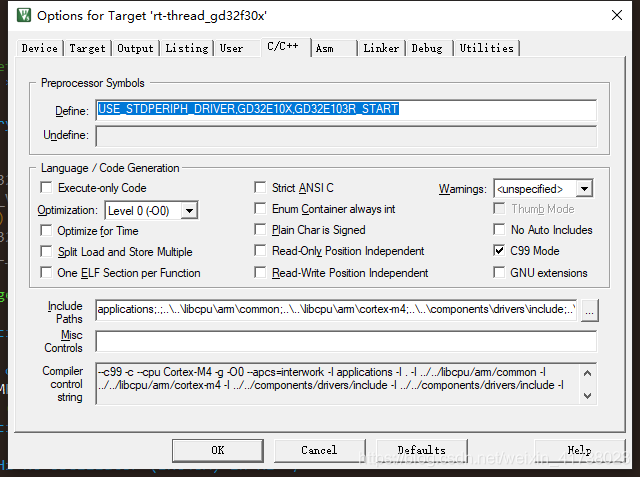Viewport: 640px width, 477px height.
Task: Open Help for this dialog
Action: pyautogui.click(x=580, y=450)
